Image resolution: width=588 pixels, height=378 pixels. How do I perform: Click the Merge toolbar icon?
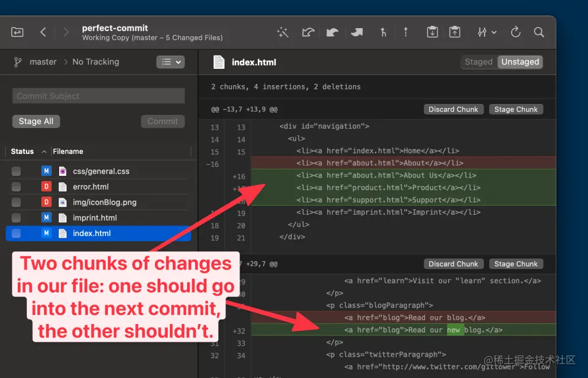tap(383, 32)
